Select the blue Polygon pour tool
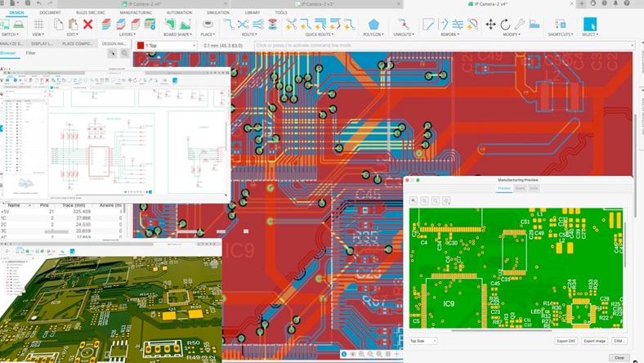This screenshot has width=644, height=363. click(x=373, y=25)
